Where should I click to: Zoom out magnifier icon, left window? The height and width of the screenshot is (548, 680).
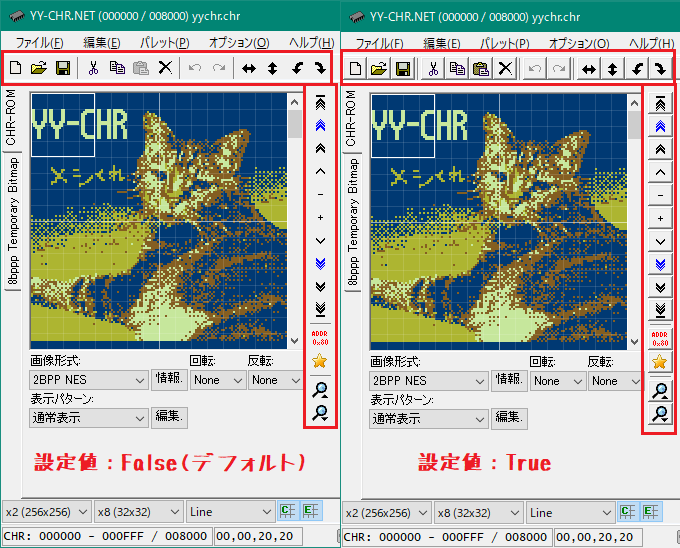pos(320,413)
